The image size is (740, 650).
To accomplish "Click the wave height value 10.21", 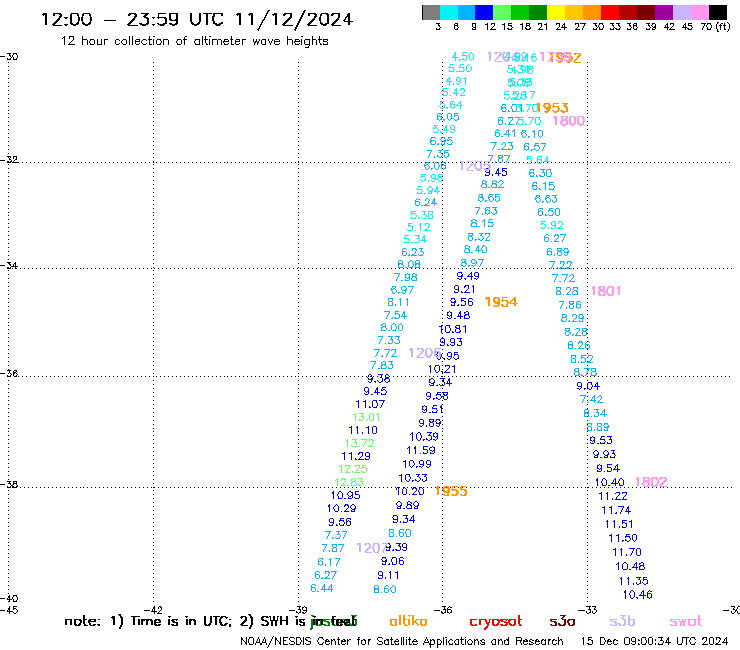I will pos(442,369).
